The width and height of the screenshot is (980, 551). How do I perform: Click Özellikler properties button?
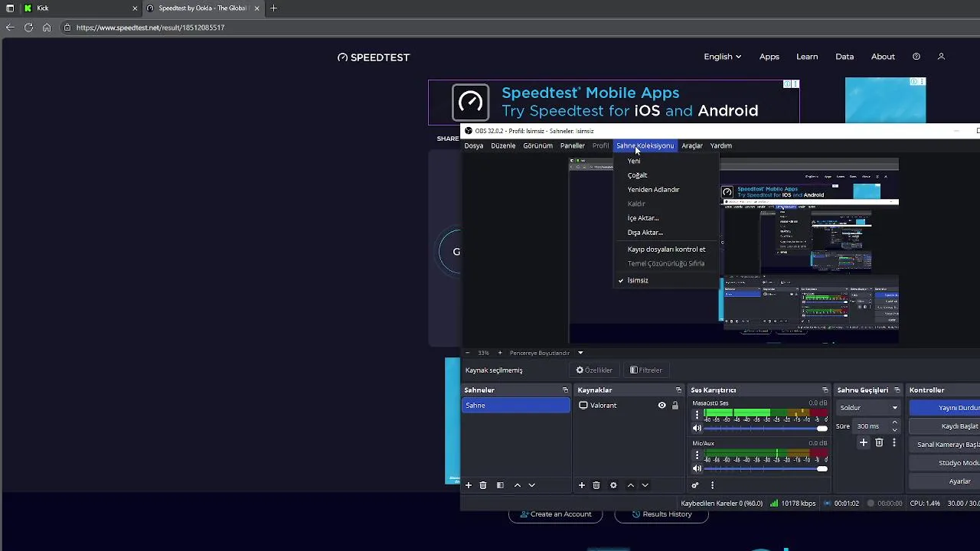594,370
